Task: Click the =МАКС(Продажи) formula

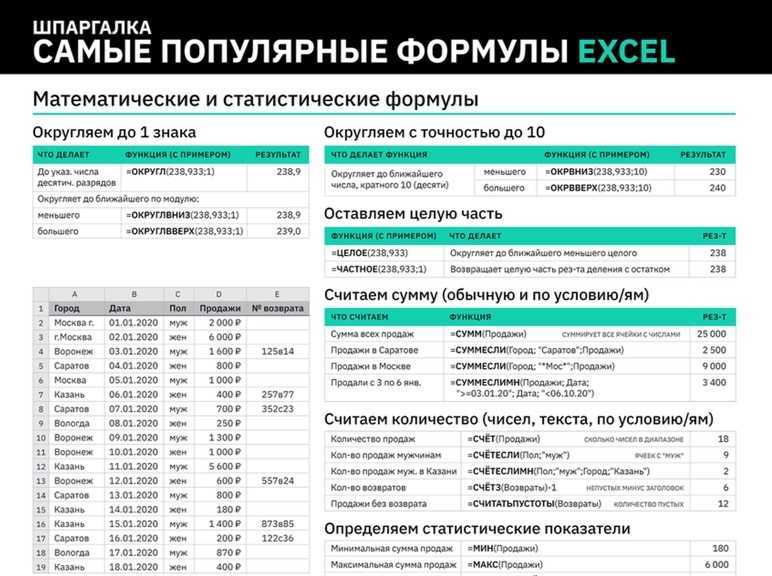Action: click(x=505, y=564)
